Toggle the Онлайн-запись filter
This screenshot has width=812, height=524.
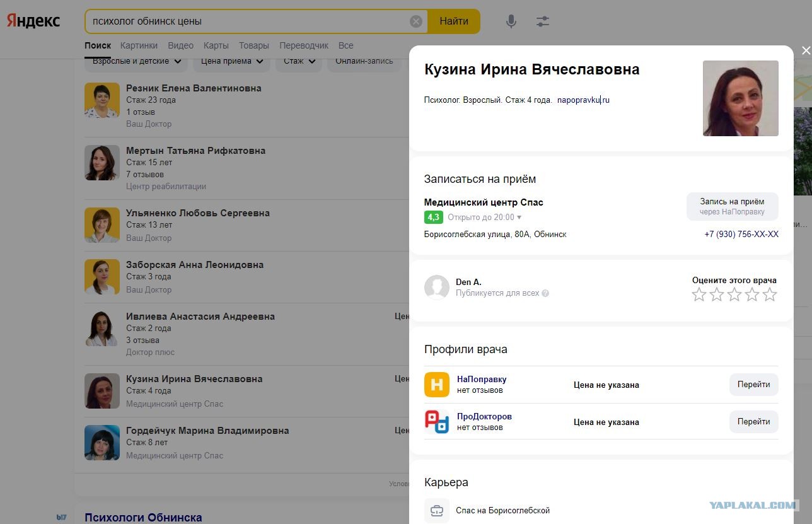click(x=364, y=61)
